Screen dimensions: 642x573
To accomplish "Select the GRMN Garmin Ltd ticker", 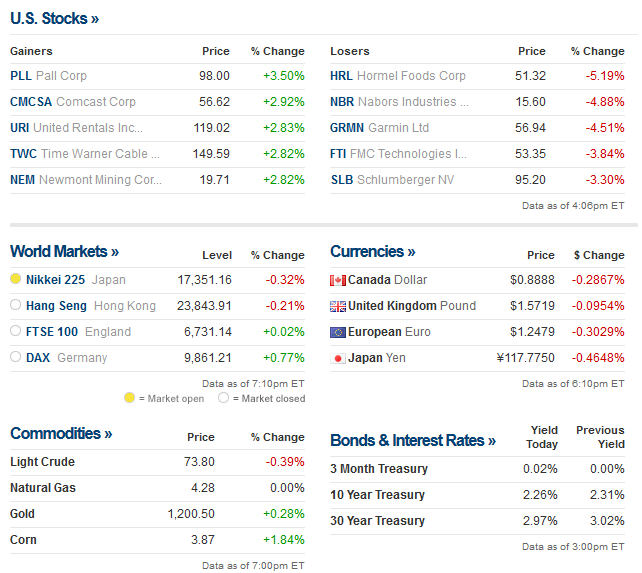I will click(x=379, y=128).
